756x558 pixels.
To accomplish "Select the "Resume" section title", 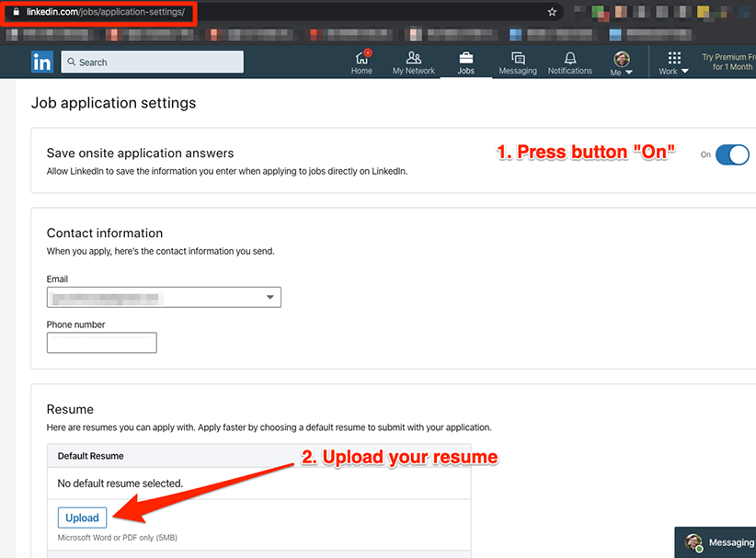I will click(x=70, y=409).
